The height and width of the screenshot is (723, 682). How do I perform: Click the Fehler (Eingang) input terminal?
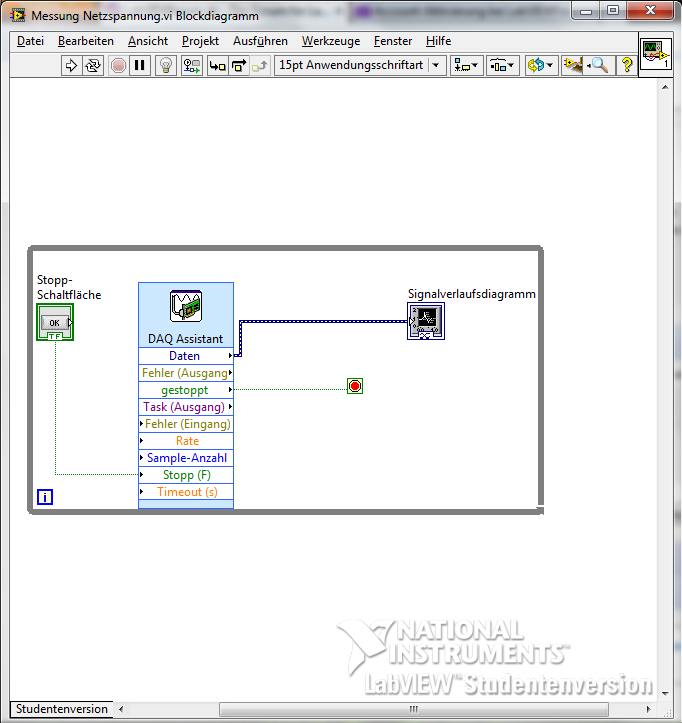(186, 424)
